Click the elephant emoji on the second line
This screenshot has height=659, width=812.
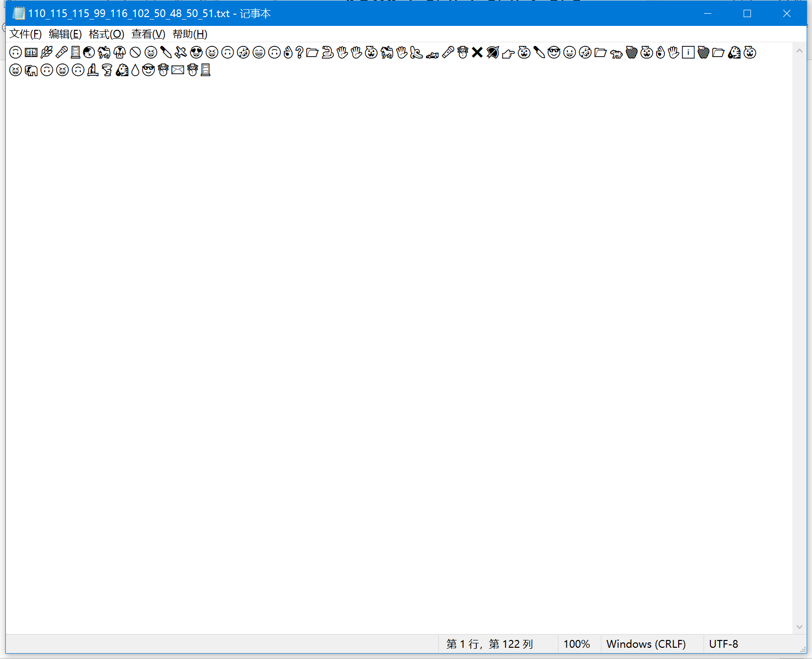coord(31,70)
